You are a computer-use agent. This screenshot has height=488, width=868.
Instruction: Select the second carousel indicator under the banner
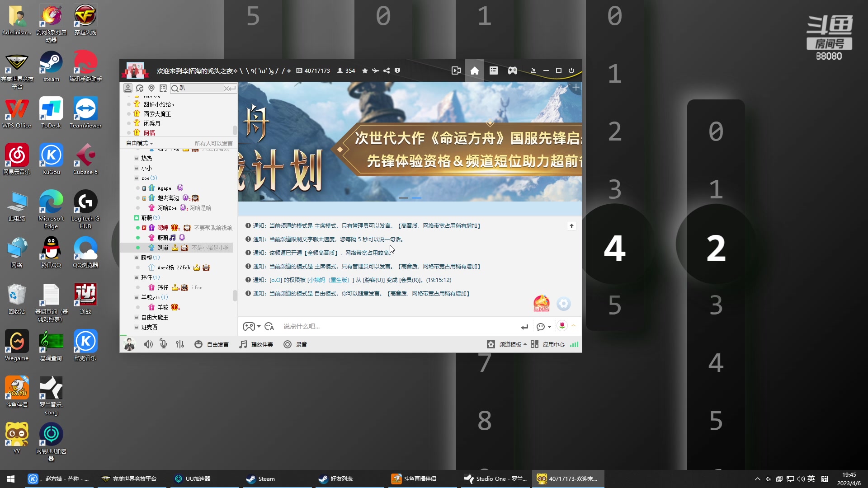pos(417,198)
